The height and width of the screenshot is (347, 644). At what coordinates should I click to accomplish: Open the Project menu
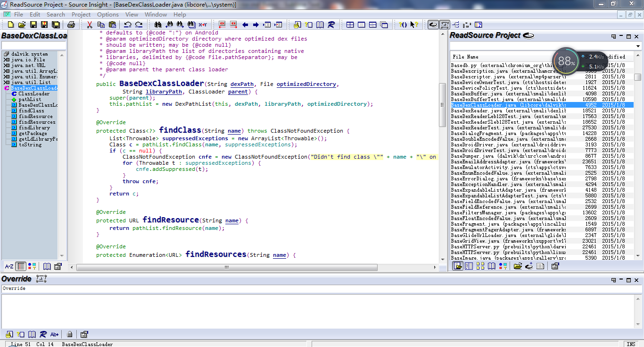(x=81, y=15)
